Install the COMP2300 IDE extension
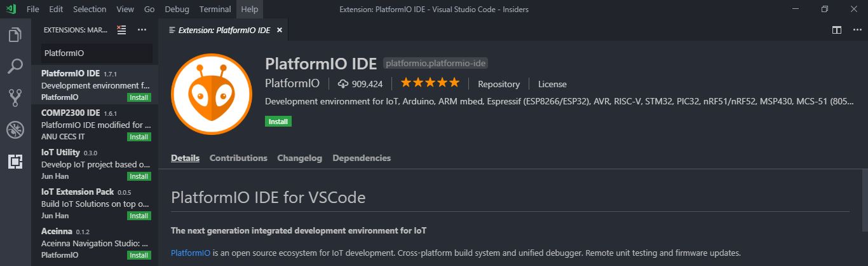The image size is (868, 266). pos(139,137)
